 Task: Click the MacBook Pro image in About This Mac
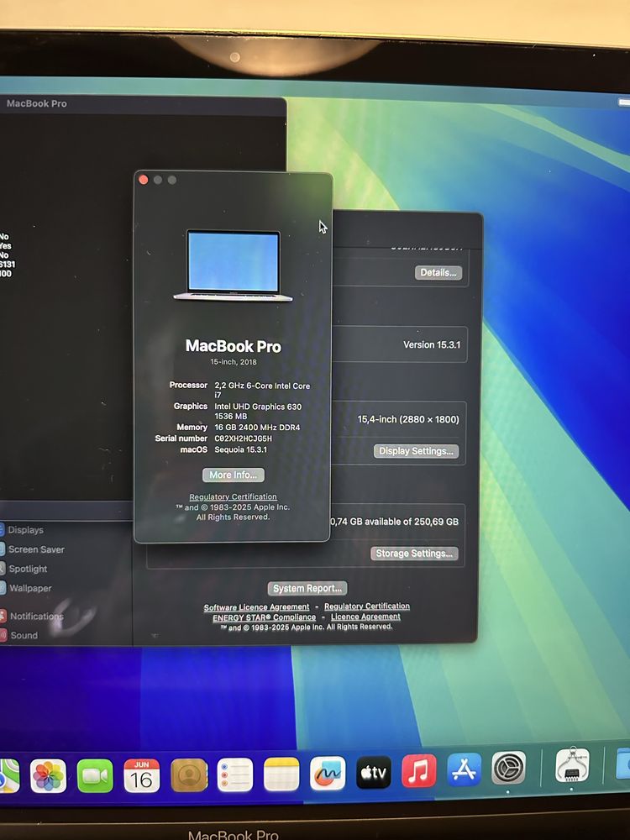233,265
